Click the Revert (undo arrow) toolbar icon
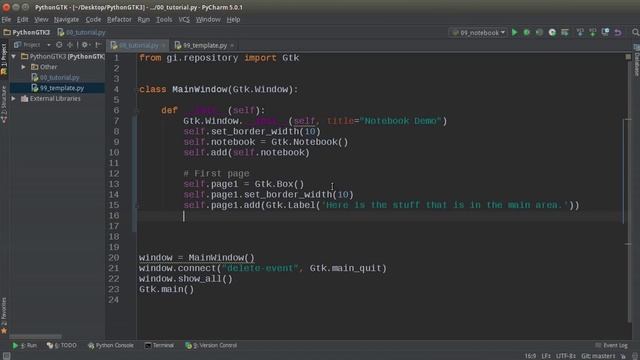This screenshot has height=360, width=640. tap(618, 32)
